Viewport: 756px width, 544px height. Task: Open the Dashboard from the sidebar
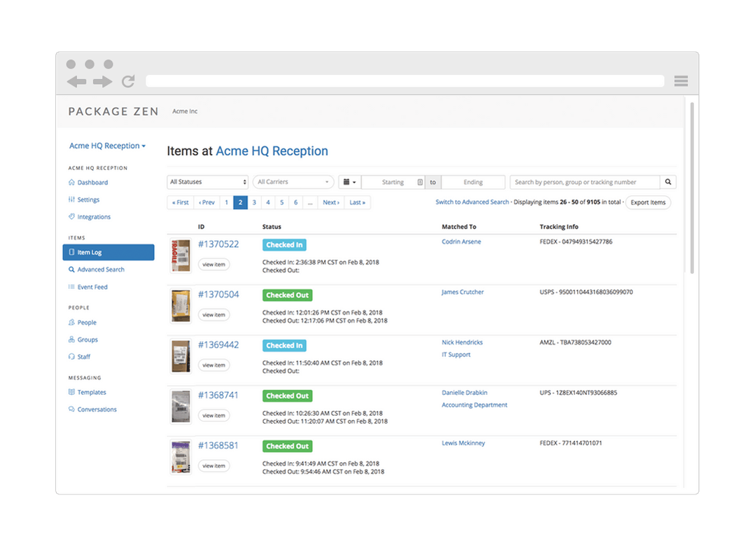tap(93, 182)
